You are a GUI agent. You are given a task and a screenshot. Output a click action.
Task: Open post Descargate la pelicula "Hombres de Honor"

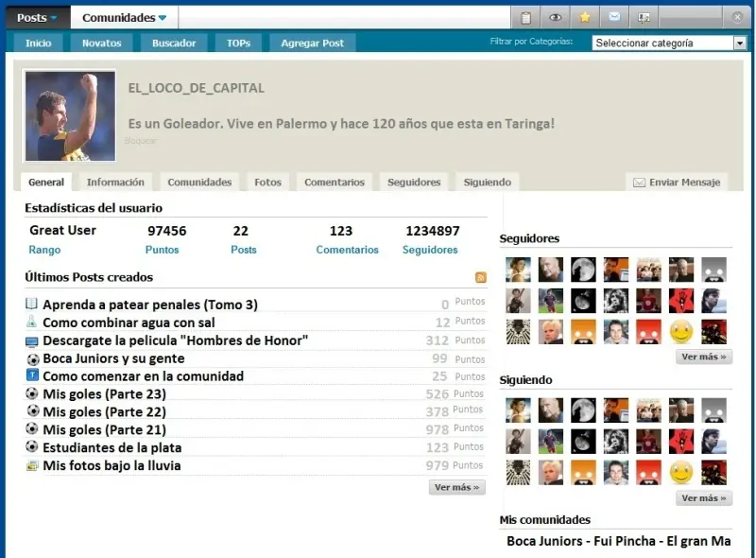click(x=176, y=340)
